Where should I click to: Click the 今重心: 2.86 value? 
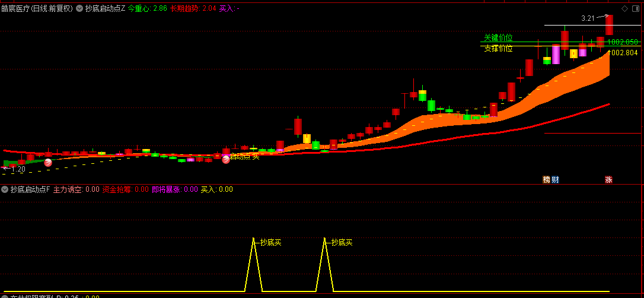pos(148,8)
